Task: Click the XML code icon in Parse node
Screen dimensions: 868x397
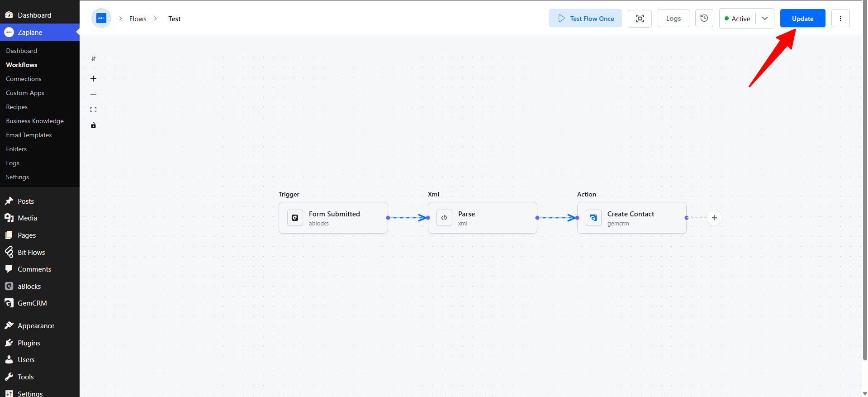Action: (444, 218)
